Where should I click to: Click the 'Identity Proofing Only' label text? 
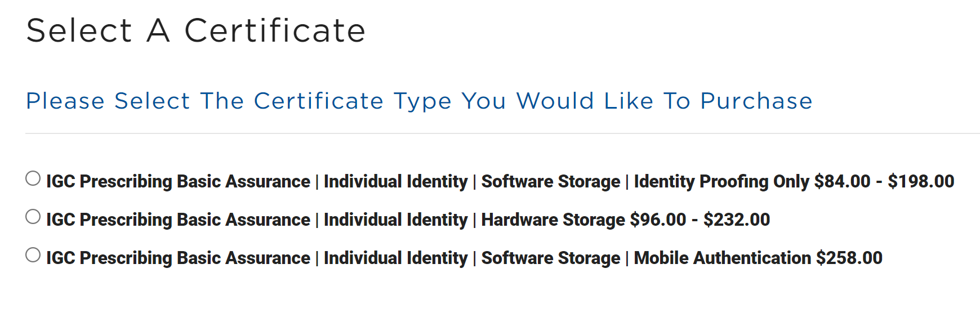(721, 182)
